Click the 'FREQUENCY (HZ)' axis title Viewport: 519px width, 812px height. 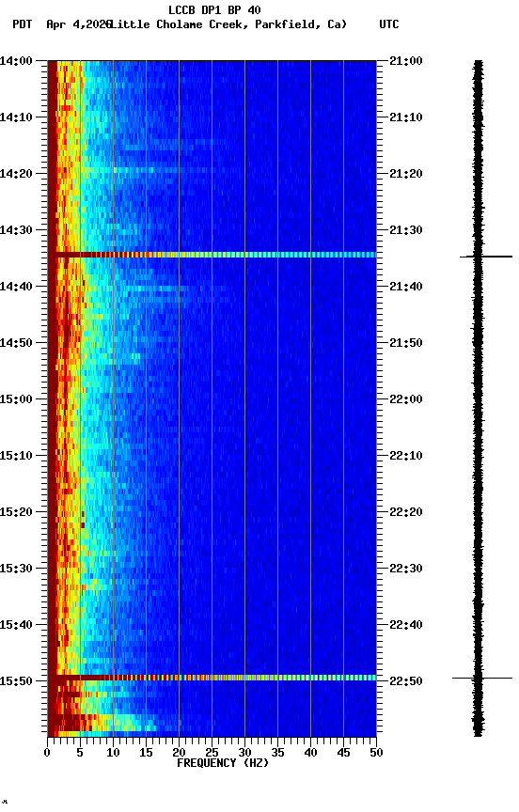[x=223, y=763]
